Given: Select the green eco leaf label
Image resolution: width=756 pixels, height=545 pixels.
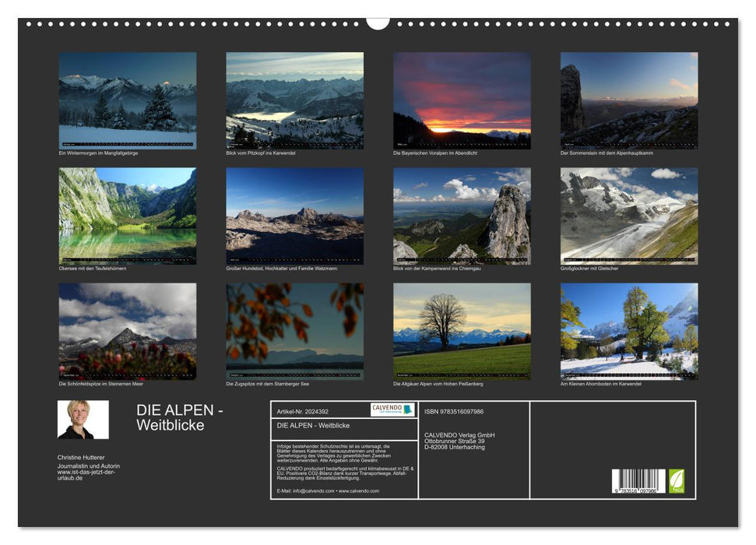Looking at the screenshot, I should (678, 480).
